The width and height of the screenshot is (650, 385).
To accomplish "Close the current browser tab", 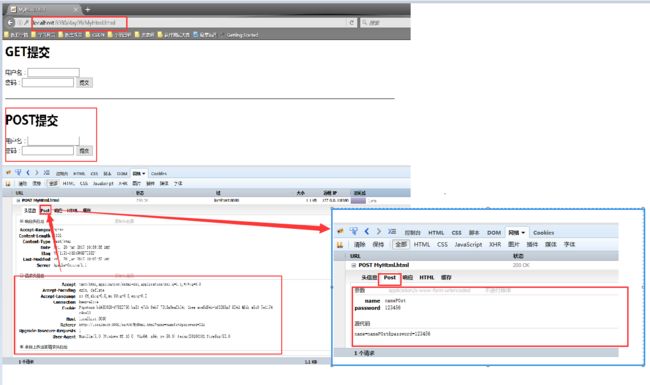I will click(x=76, y=9).
